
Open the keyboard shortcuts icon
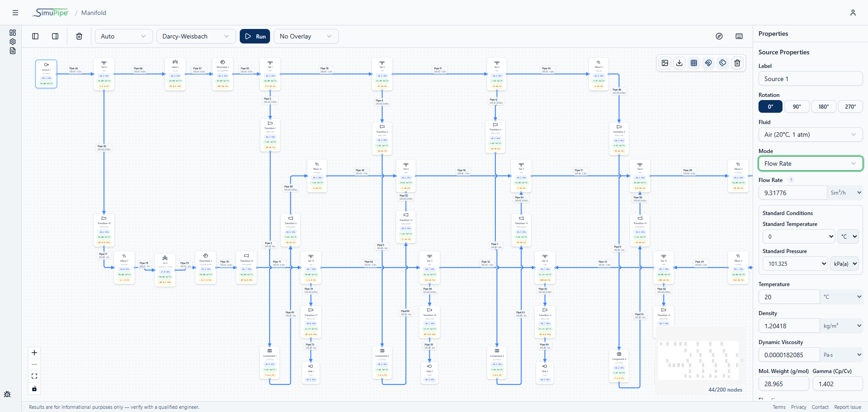pyautogui.click(x=739, y=36)
